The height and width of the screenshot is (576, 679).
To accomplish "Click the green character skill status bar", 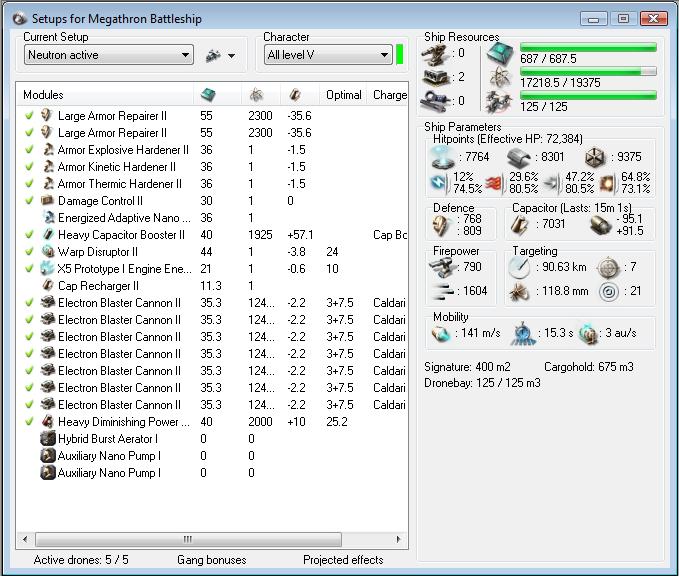I will 400,55.
